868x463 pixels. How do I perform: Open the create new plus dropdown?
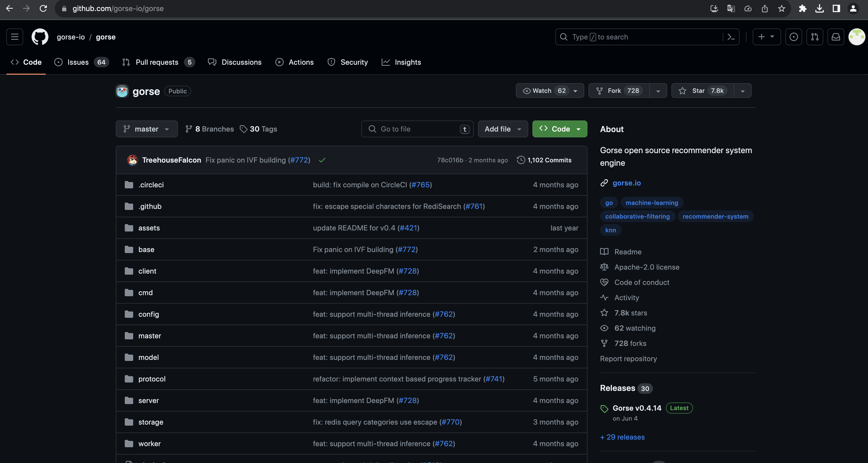[767, 37]
